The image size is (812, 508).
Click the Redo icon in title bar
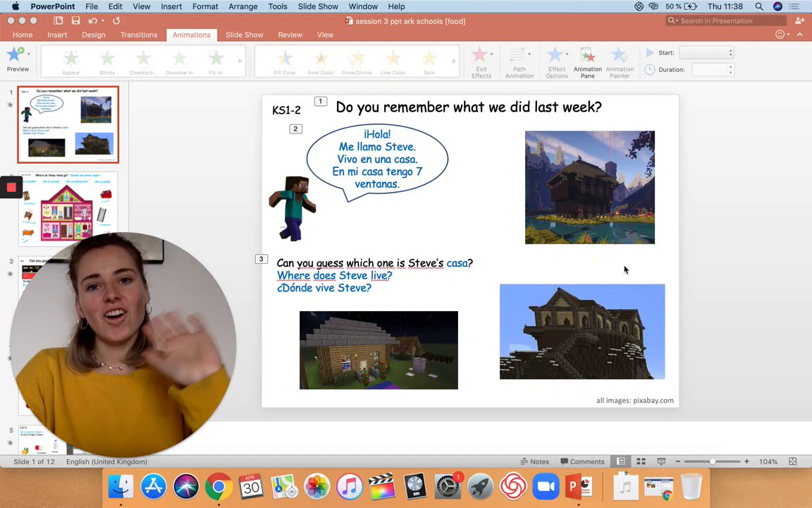116,20
